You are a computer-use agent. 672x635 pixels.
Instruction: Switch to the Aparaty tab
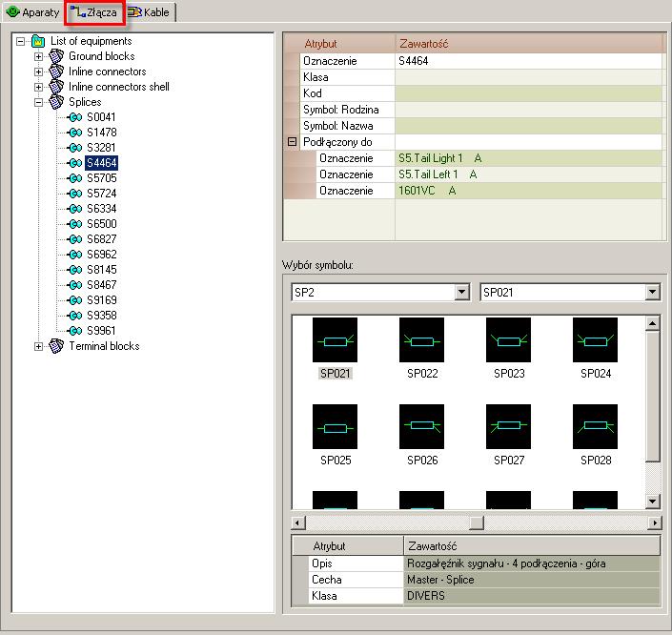[x=32, y=12]
